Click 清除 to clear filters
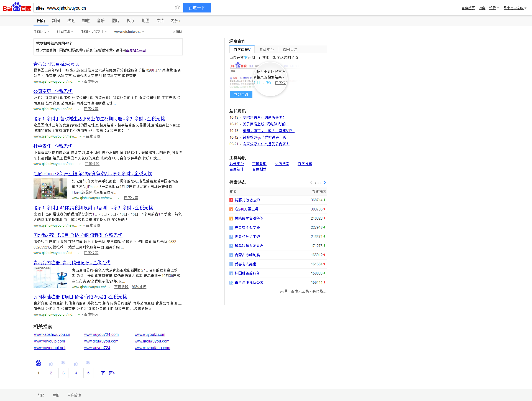532x401 pixels. (x=179, y=32)
